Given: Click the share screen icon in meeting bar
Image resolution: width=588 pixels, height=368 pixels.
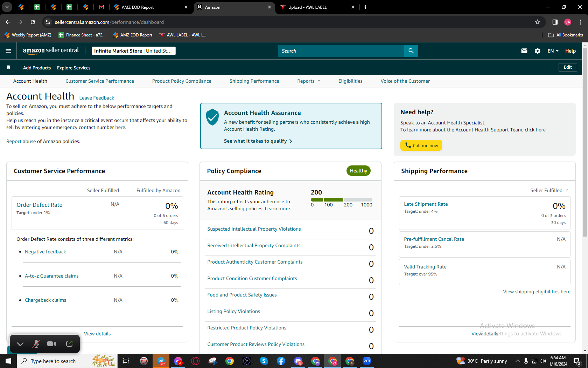Looking at the screenshot, I should [69, 344].
